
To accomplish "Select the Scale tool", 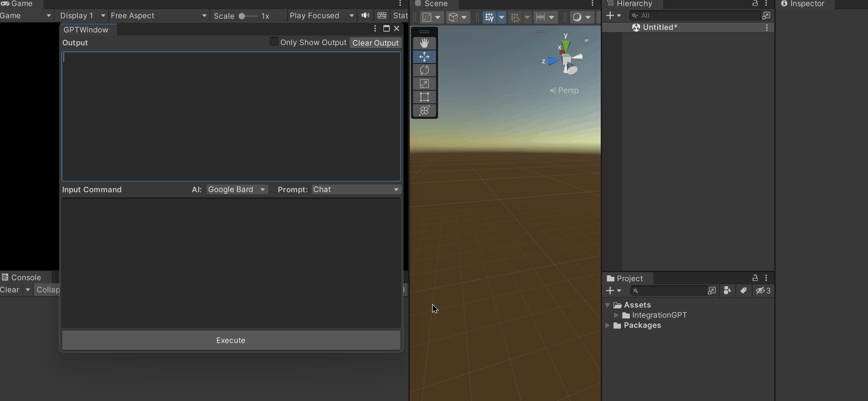I will 424,84.
